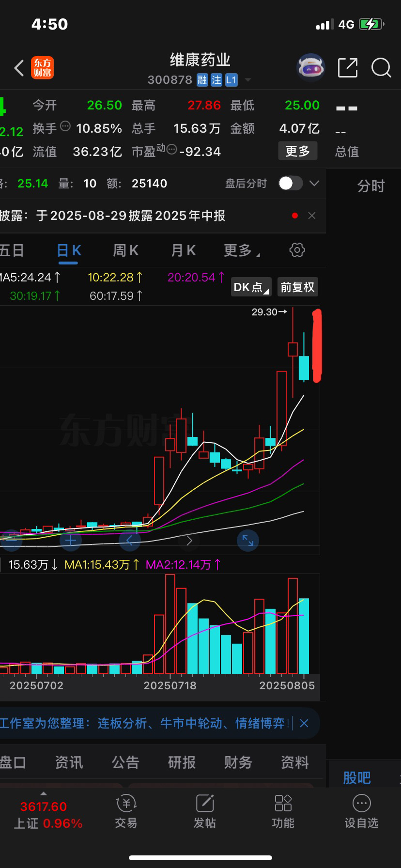401x868 pixels.
Task: Toggle the 盘后分时 switch
Action: [x=291, y=183]
